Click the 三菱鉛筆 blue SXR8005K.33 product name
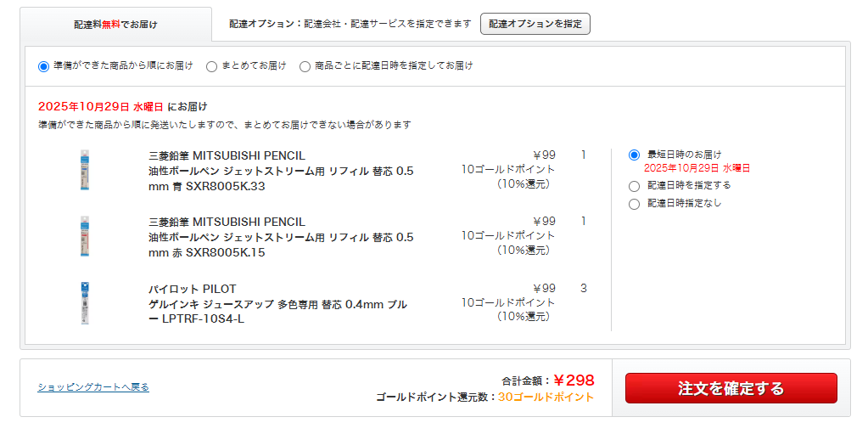The height and width of the screenshot is (434, 868). [x=281, y=171]
